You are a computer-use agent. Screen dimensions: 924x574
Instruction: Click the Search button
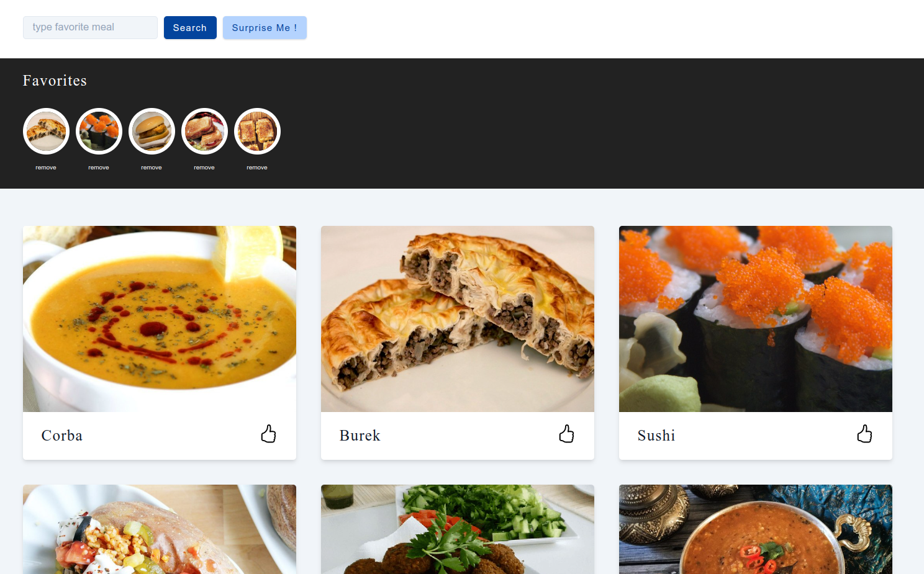coord(190,27)
